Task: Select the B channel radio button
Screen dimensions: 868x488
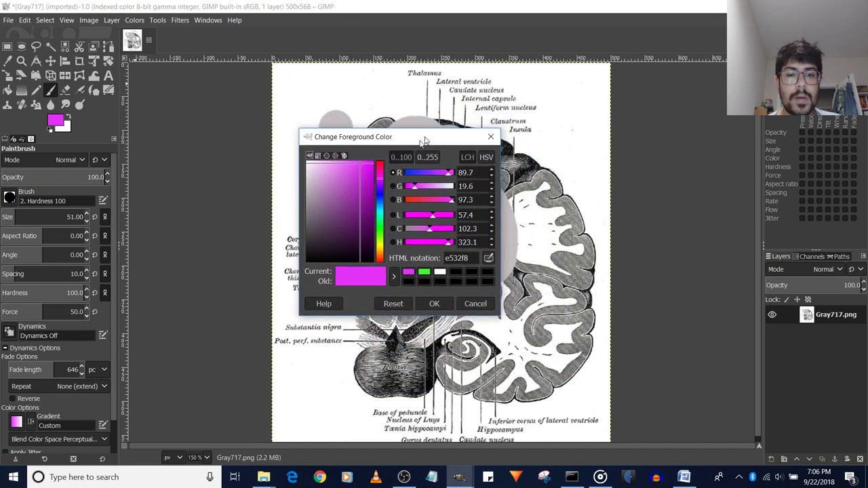Action: 392,199
